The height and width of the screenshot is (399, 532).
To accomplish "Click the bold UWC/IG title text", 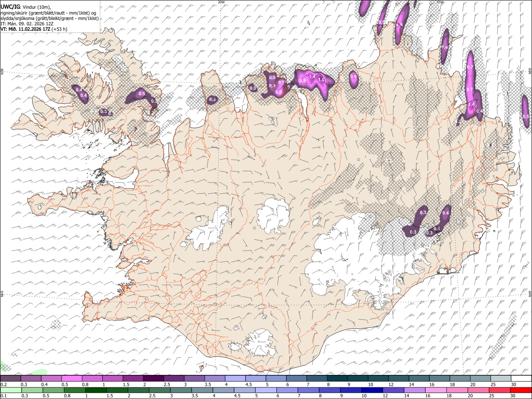I will tap(10, 7).
